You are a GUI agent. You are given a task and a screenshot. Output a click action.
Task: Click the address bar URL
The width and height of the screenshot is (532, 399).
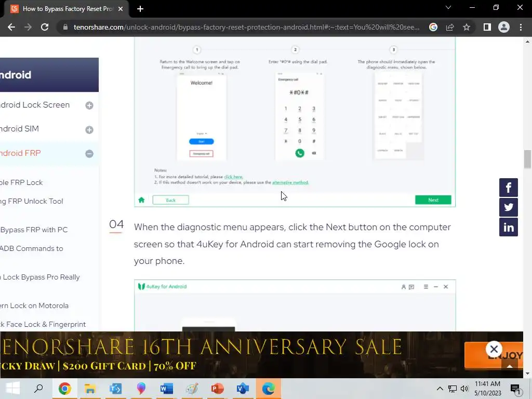tap(246, 27)
